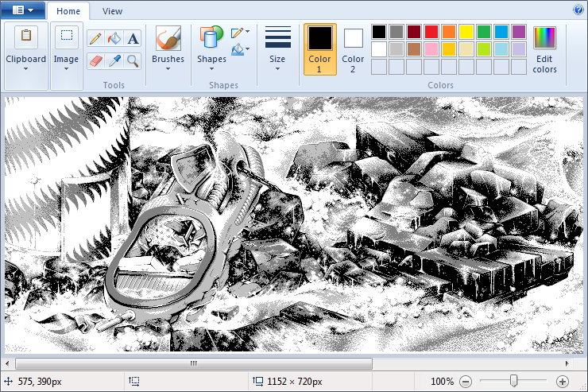
Task: Switch to the View tab
Action: tap(112, 11)
